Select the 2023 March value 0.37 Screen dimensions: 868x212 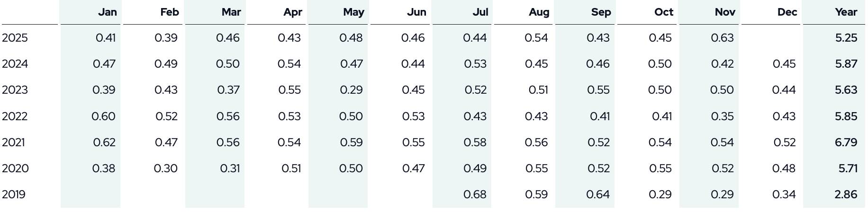228,90
